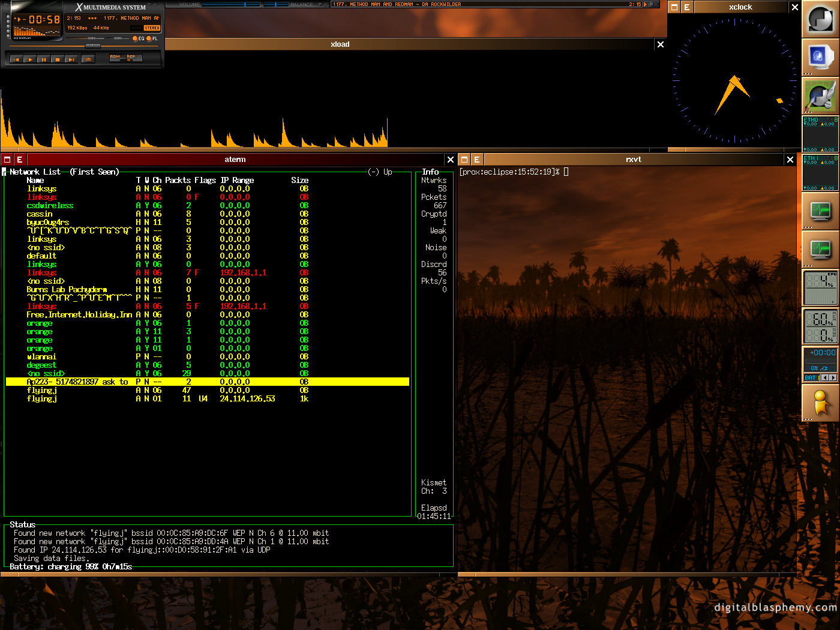Start playback with XMMS play button
This screenshot has width=840, height=630.
click(30, 59)
